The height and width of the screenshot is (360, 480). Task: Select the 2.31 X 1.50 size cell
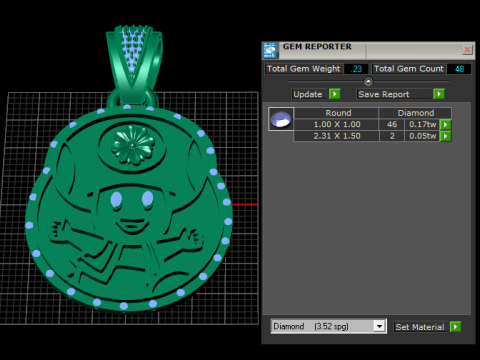coord(337,136)
